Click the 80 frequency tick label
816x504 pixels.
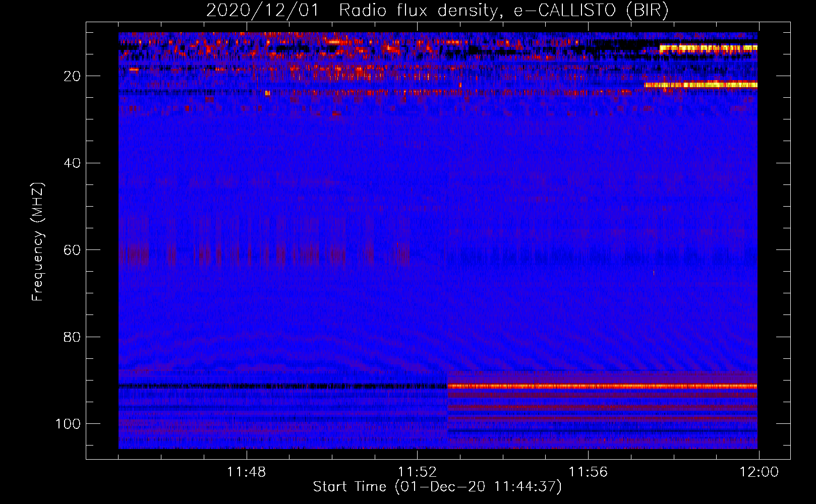point(72,337)
